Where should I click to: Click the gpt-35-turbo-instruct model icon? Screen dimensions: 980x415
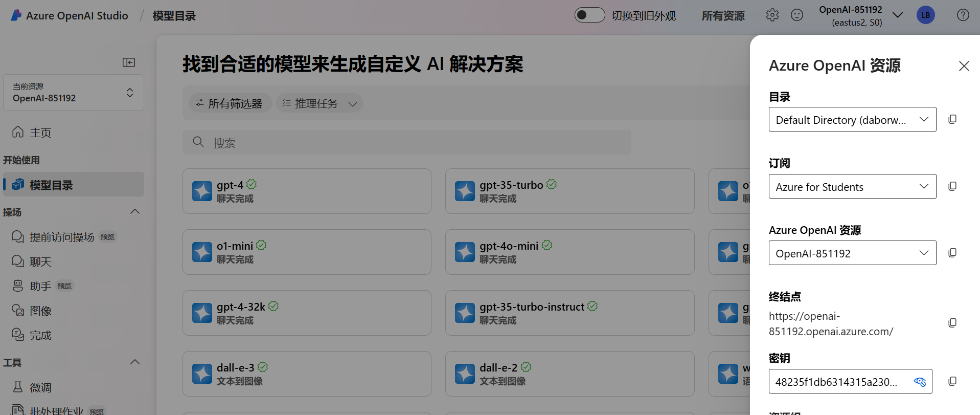[465, 313]
